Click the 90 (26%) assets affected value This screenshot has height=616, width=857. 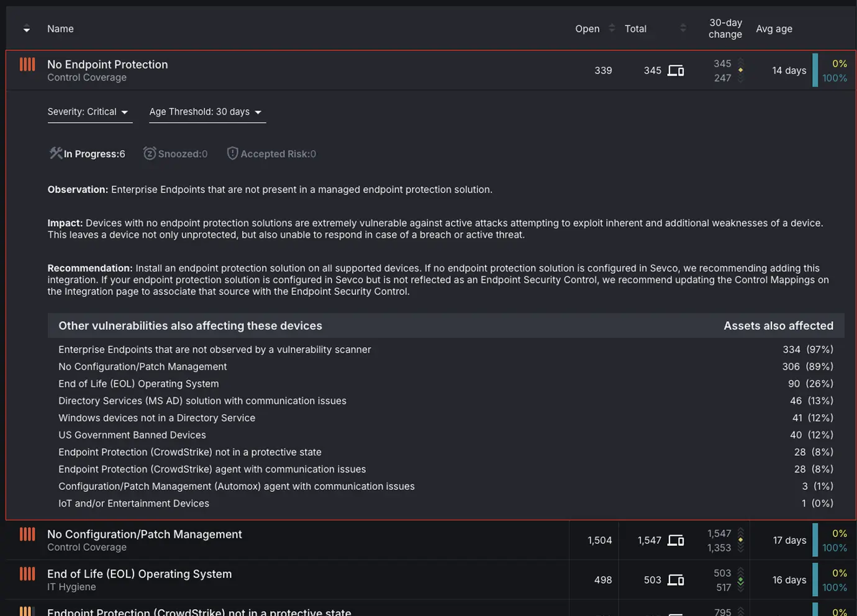(810, 384)
